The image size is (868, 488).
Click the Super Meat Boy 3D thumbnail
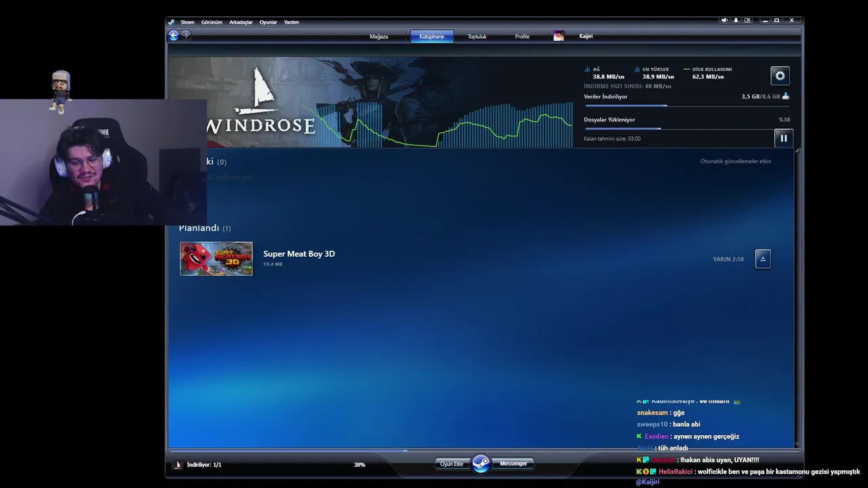pyautogui.click(x=216, y=258)
